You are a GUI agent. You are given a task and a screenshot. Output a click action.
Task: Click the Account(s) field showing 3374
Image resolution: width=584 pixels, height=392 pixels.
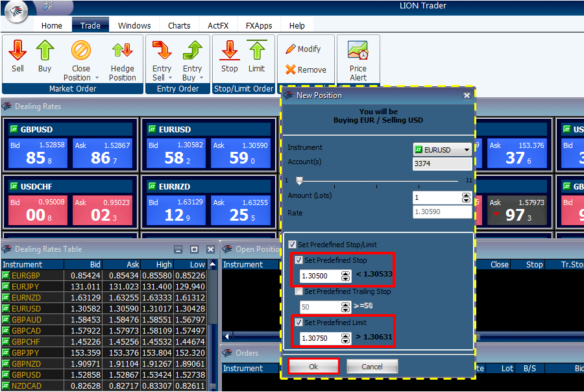[x=442, y=164]
